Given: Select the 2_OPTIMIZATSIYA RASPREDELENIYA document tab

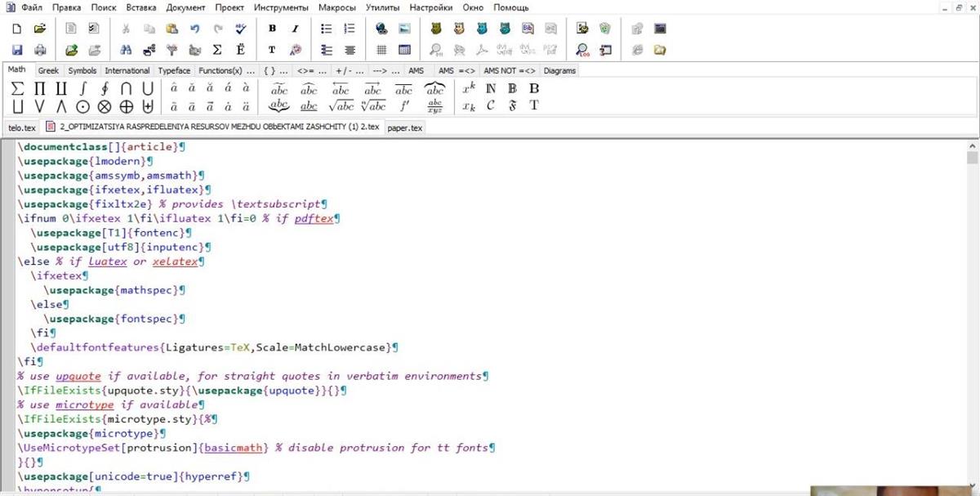Looking at the screenshot, I should [212, 127].
